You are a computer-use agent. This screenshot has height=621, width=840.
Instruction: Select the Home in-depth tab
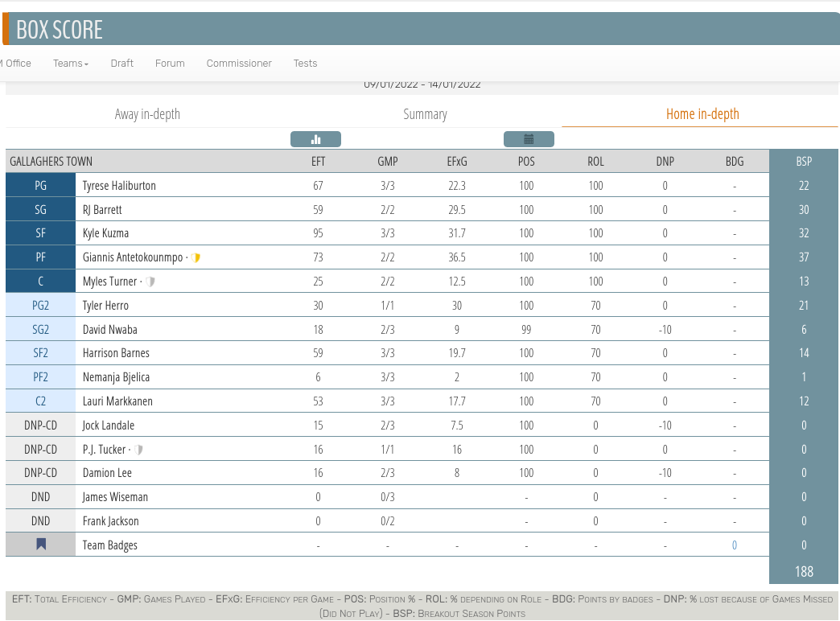click(702, 114)
